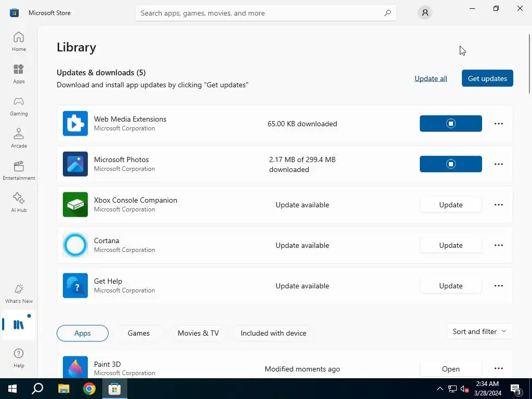Select the Games filter tab
The image size is (532, 399).
[138, 333]
